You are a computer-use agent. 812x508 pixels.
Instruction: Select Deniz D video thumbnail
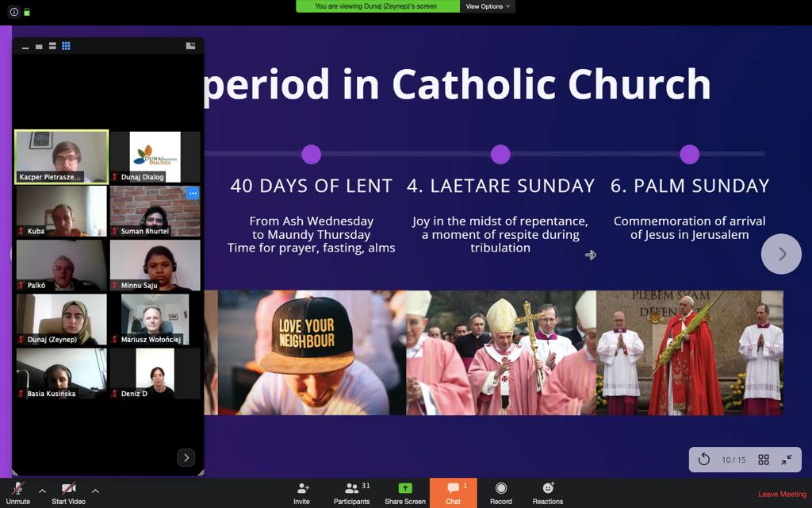155,373
